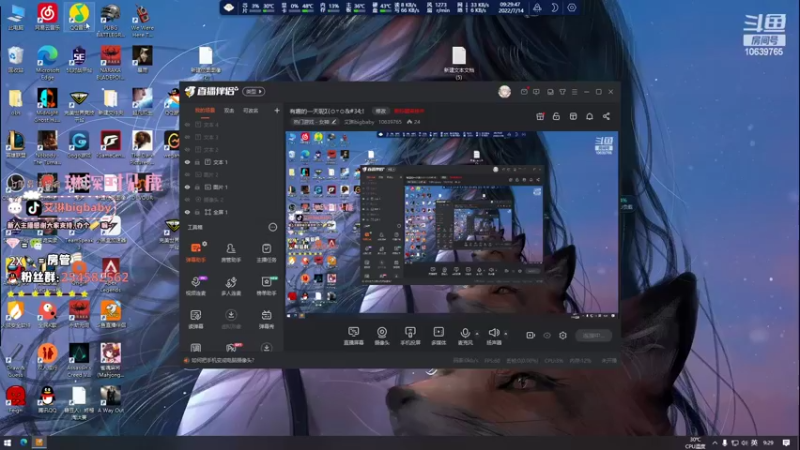Image resolution: width=800 pixels, height=450 pixels.
Task: Open the 多人连麦 tool
Action: pos(231,285)
